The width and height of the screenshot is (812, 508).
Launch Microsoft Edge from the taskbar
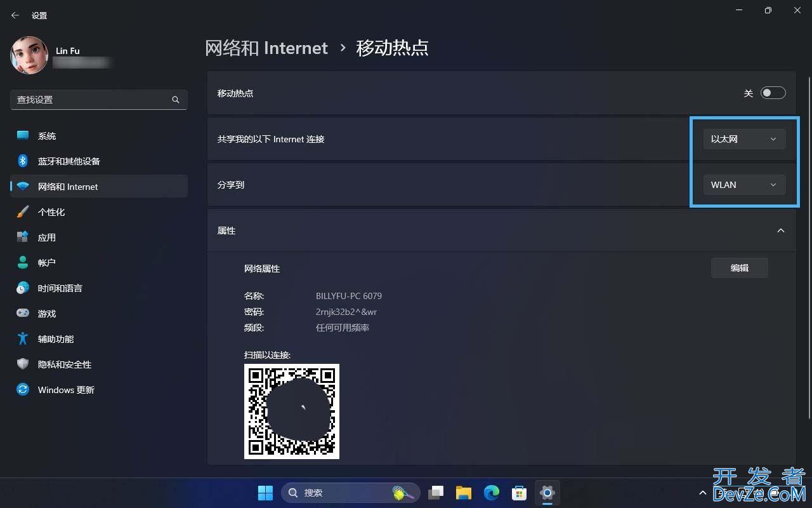click(492, 493)
